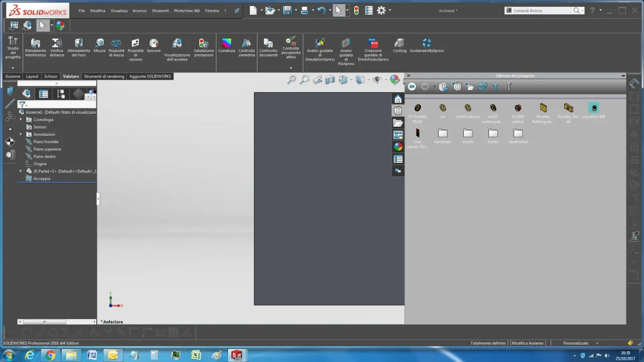Image resolution: width=644 pixels, height=362 pixels.
Task: Open the Options gear dropdown arrow
Action: pos(390,10)
